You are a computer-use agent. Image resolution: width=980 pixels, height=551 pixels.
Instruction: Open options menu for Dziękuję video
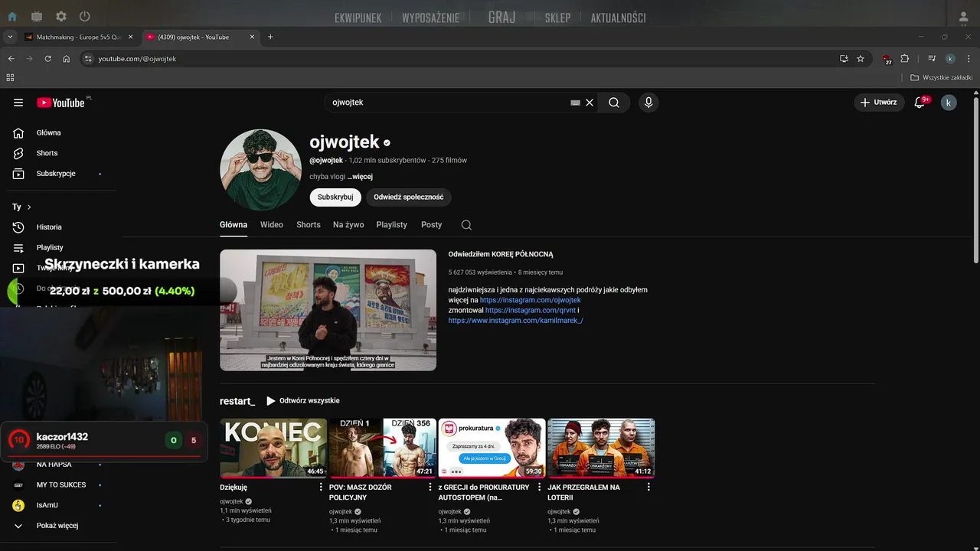click(x=321, y=487)
